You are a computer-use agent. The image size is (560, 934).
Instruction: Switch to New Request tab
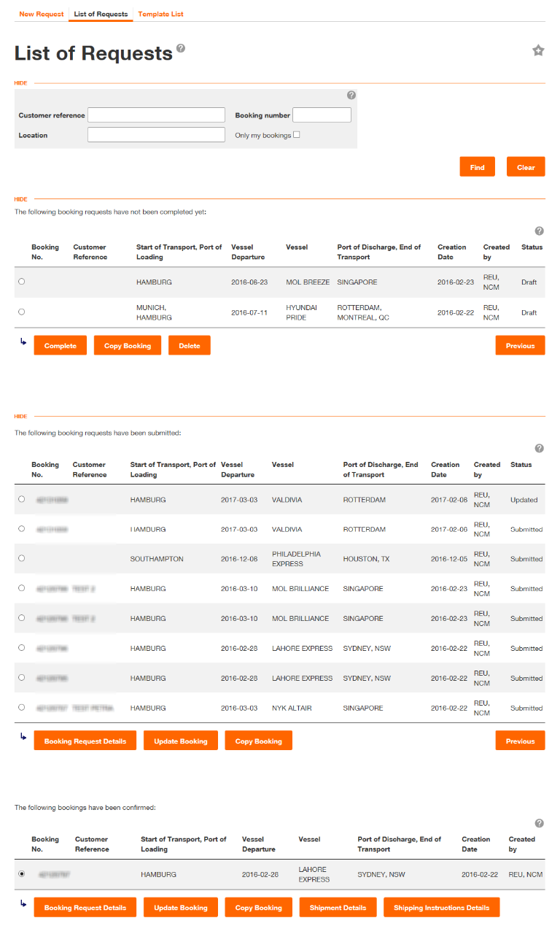[42, 14]
